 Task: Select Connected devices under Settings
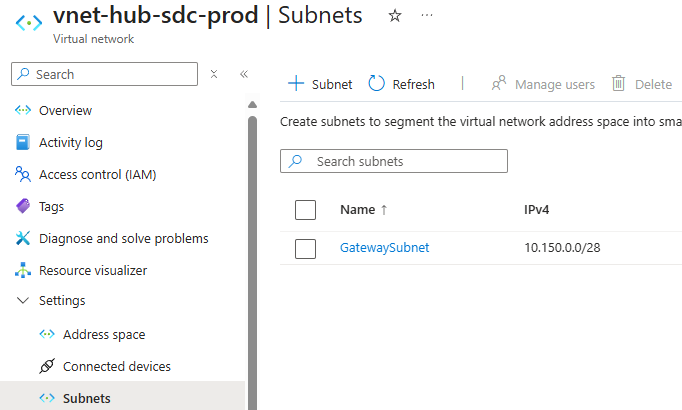tap(117, 367)
